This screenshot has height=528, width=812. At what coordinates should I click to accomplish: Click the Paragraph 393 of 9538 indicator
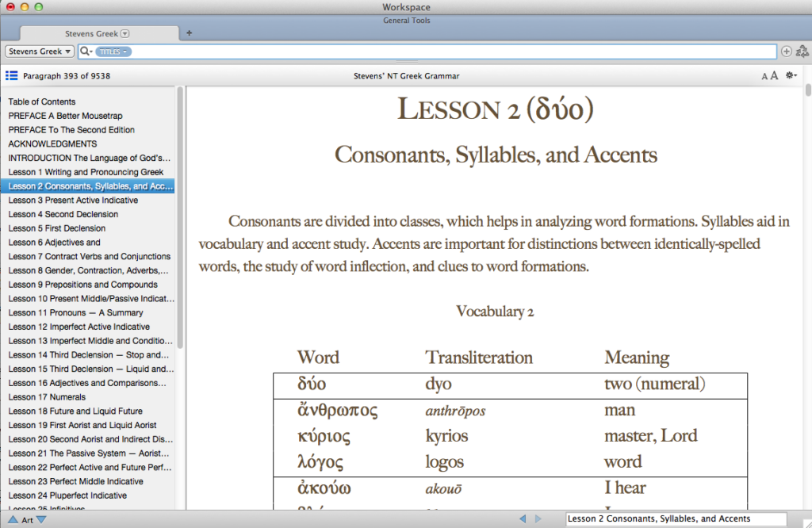(x=67, y=76)
